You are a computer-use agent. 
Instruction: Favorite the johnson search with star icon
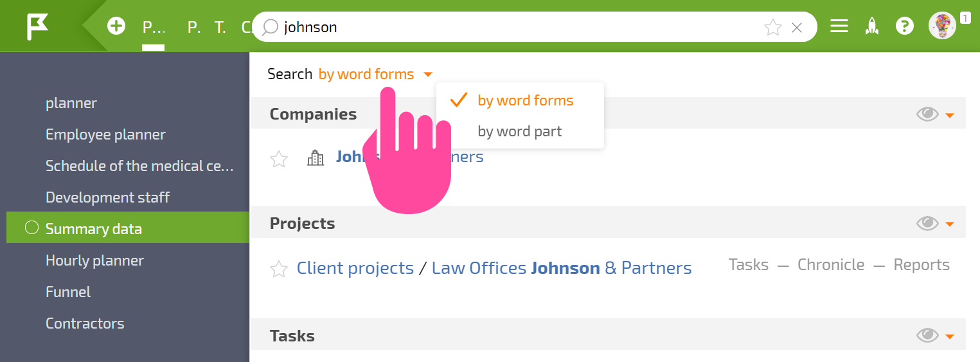coord(772,27)
